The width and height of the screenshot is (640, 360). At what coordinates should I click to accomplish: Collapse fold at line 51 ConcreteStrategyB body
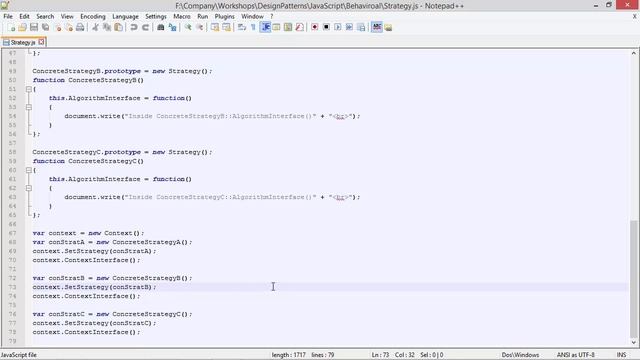click(29, 89)
